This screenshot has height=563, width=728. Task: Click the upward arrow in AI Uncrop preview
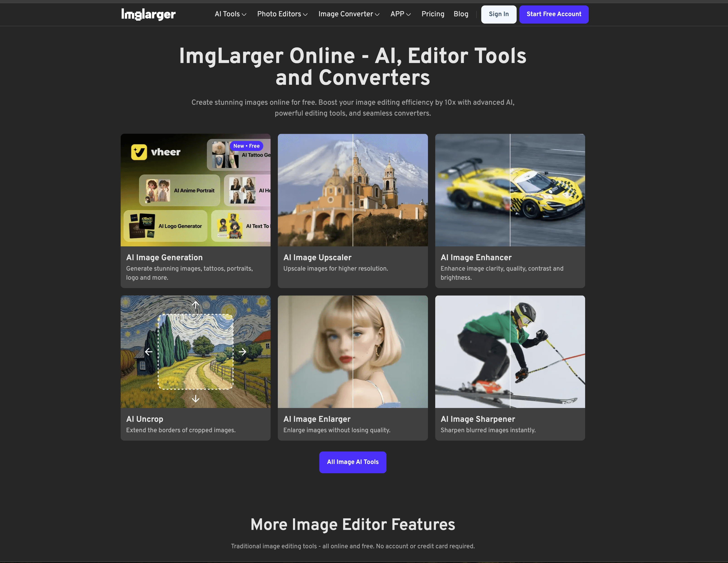195,304
